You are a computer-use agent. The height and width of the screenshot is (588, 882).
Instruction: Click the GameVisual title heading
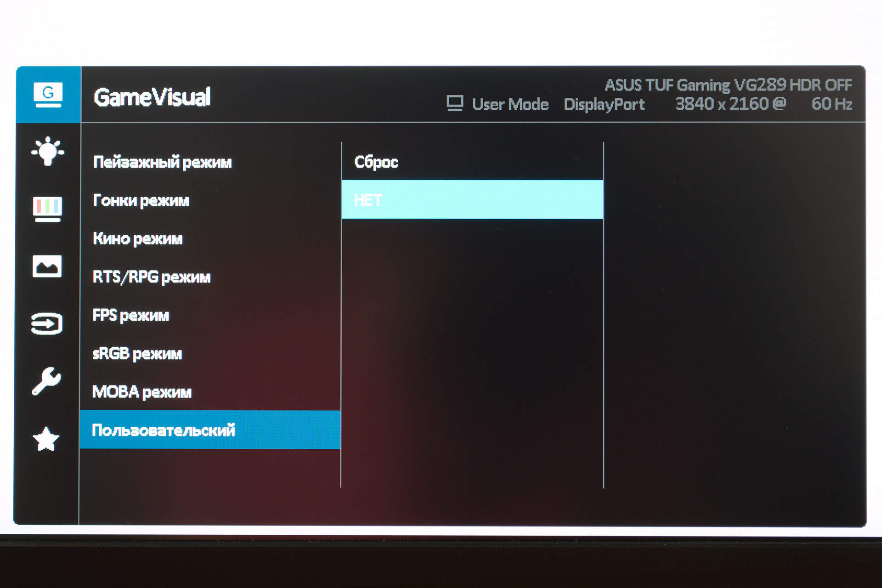point(152,97)
